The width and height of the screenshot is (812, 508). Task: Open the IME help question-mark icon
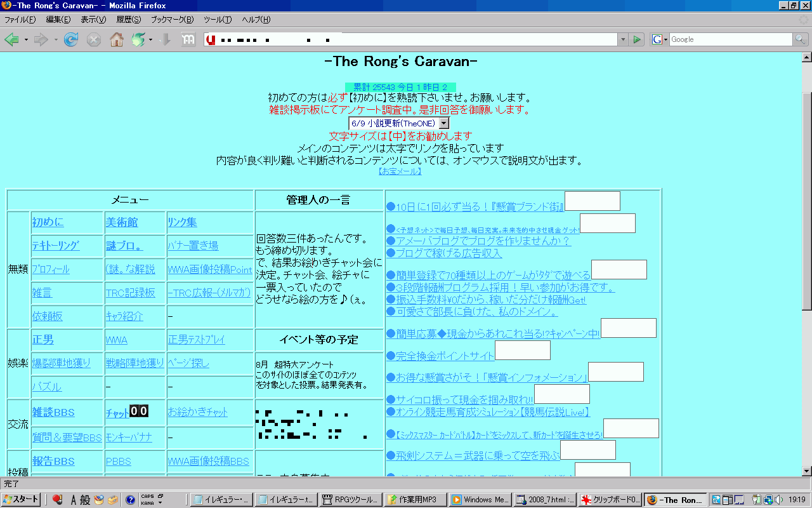click(130, 500)
